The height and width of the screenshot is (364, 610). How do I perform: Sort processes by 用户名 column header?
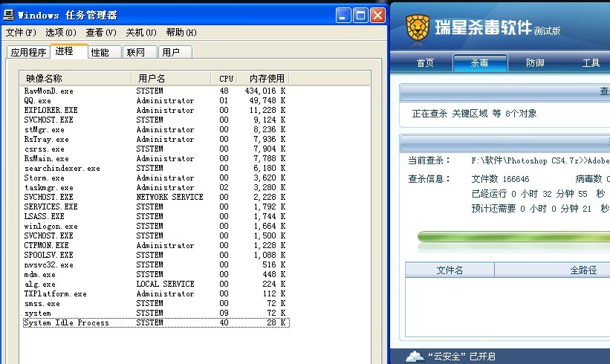click(171, 79)
